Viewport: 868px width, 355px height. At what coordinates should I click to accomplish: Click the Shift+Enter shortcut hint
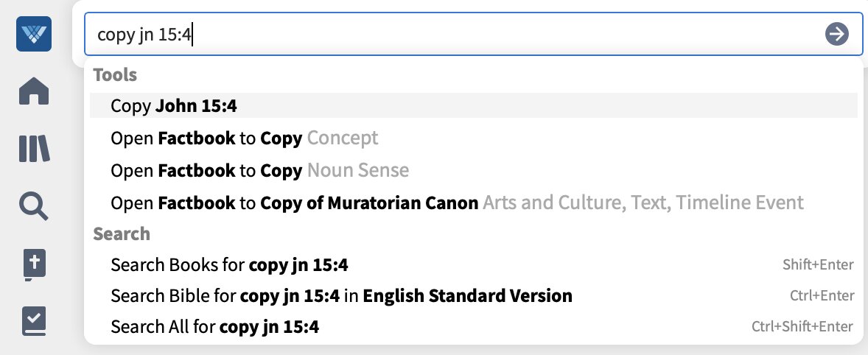coord(818,265)
